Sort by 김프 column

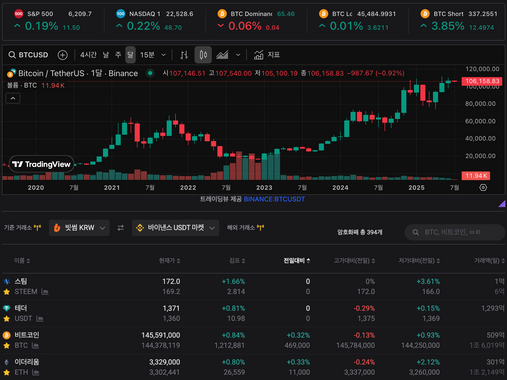[x=237, y=260]
